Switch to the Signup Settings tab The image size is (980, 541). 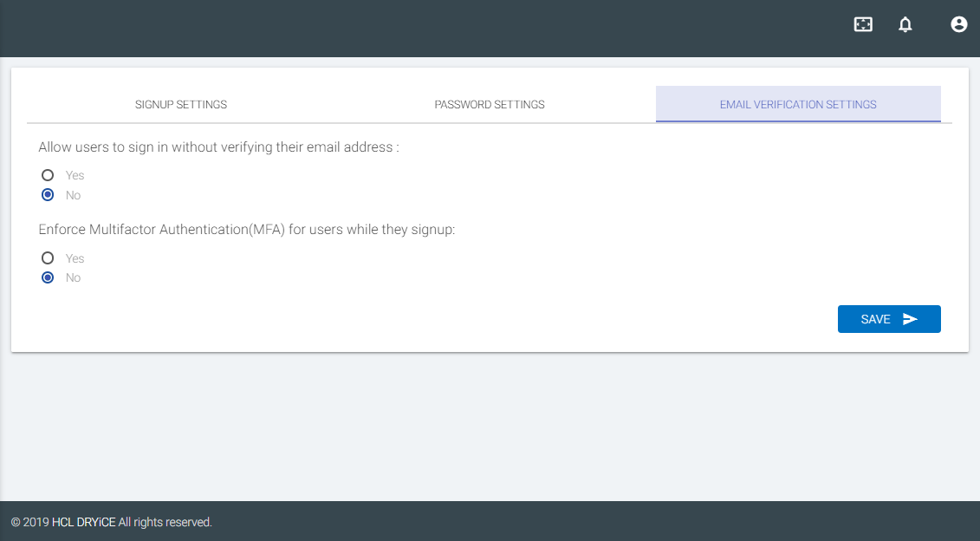[x=181, y=105]
